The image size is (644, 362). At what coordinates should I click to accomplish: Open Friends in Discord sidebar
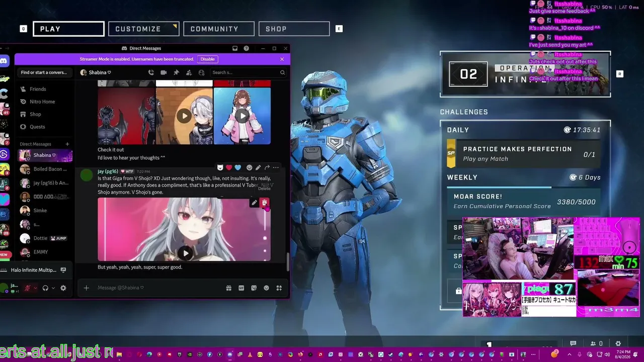tap(44, 89)
